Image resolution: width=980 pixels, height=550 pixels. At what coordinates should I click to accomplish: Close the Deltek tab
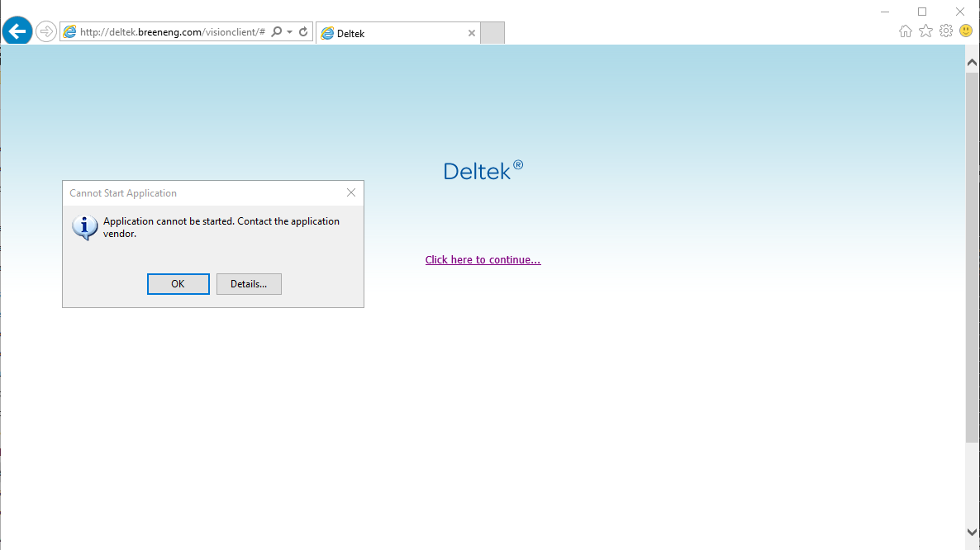[471, 33]
